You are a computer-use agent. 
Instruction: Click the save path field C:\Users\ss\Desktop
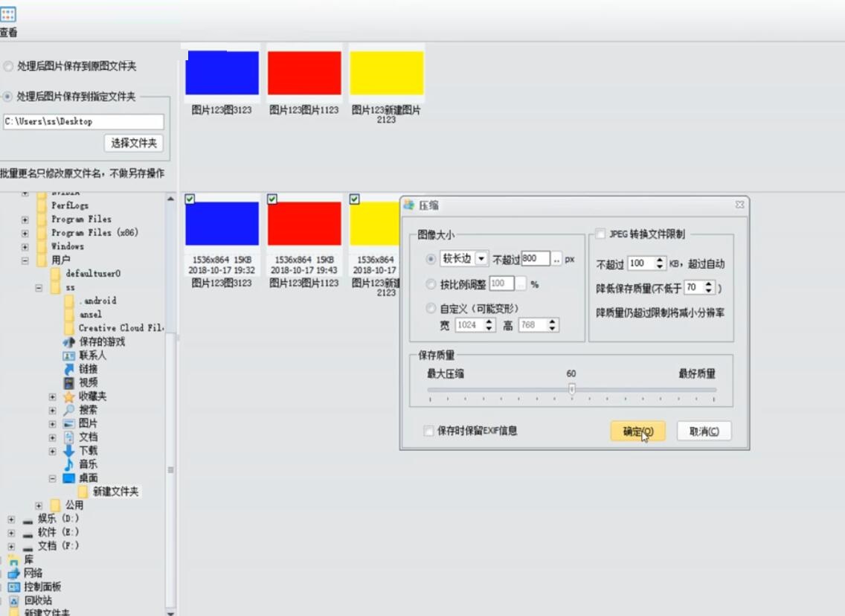pyautogui.click(x=83, y=121)
